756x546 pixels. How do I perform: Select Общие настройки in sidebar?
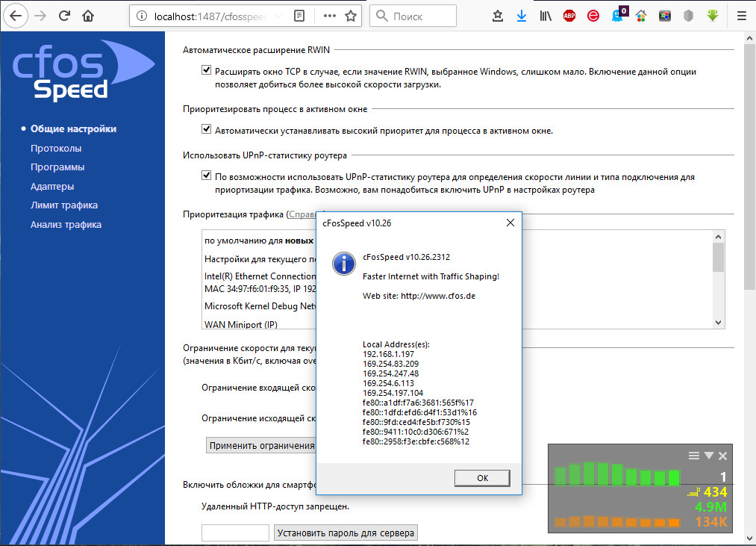click(x=73, y=129)
